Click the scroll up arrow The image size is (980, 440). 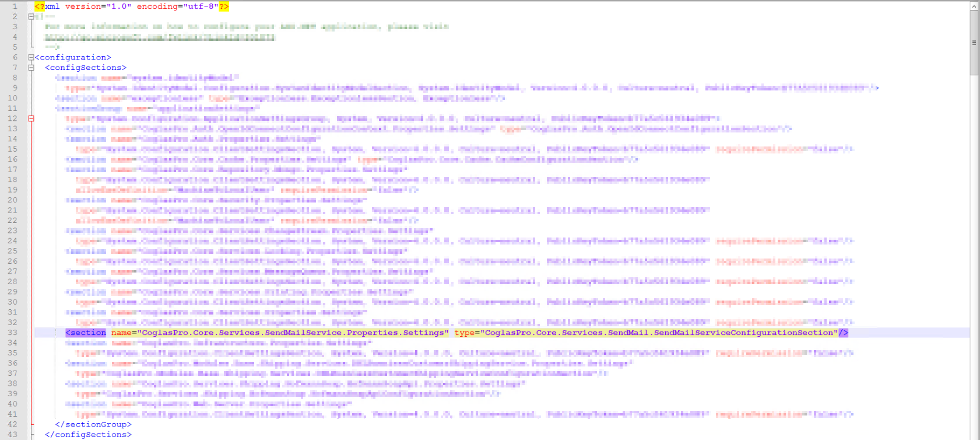pos(974,6)
